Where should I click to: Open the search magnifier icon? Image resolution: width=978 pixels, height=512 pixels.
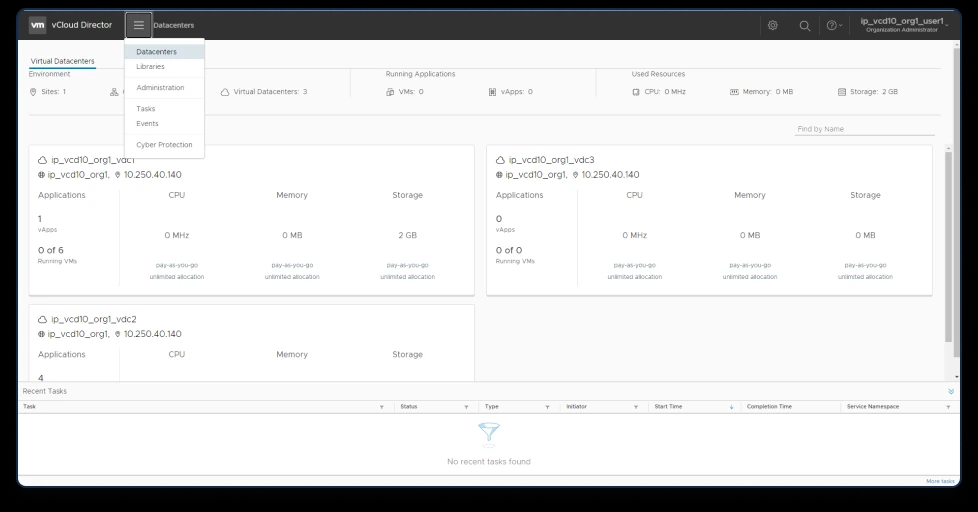pyautogui.click(x=805, y=26)
